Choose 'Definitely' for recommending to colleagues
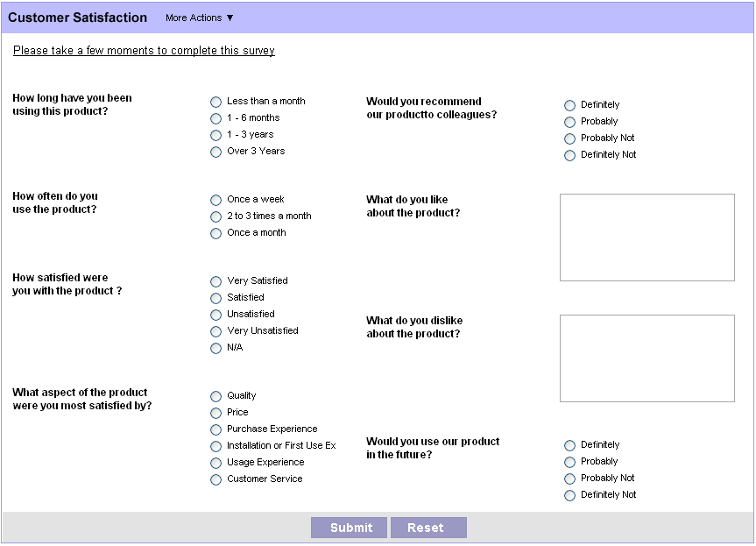Viewport: 756px width, 546px height. pyautogui.click(x=570, y=105)
